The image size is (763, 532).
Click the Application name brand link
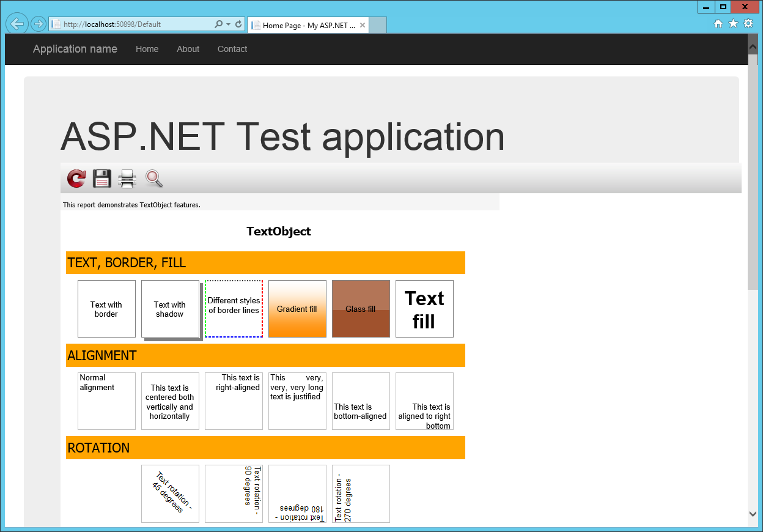click(x=75, y=49)
